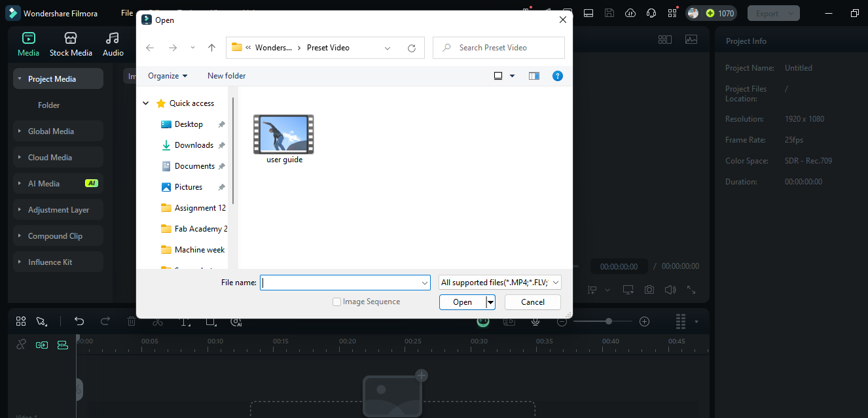
Task: Expand the Influence Kit section
Action: coord(58,262)
